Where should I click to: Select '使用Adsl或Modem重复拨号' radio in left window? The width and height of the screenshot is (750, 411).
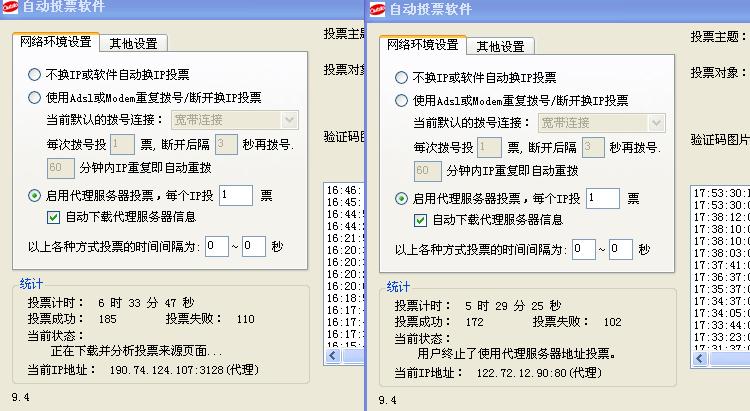[35, 98]
